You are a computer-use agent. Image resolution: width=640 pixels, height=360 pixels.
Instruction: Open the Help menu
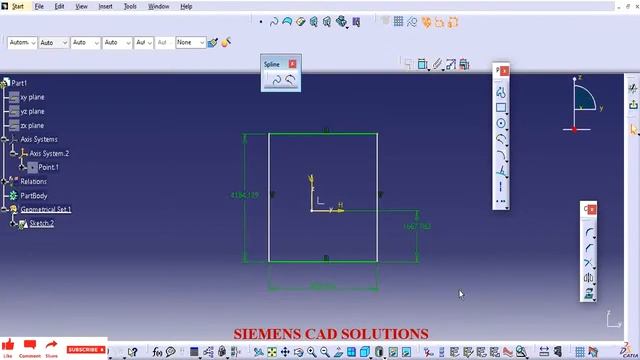pyautogui.click(x=186, y=7)
